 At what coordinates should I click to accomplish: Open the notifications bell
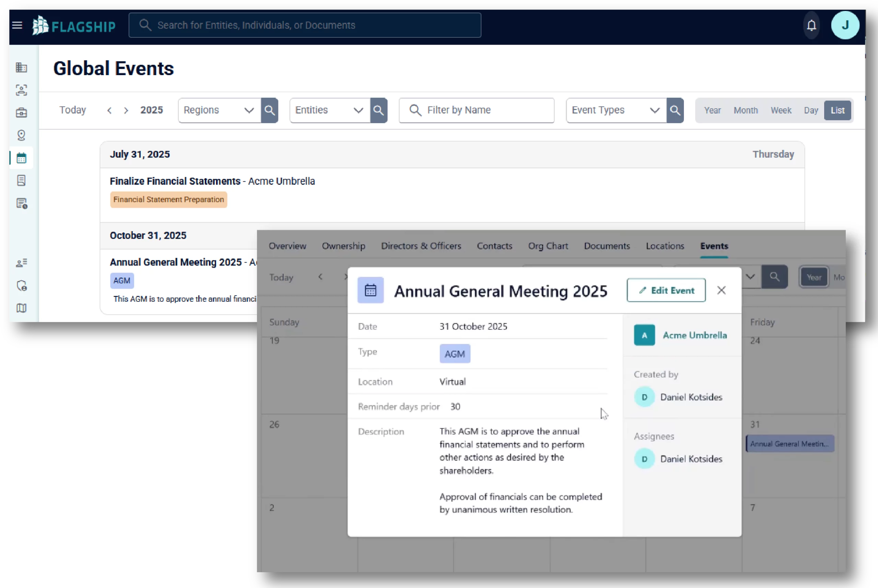click(x=811, y=25)
